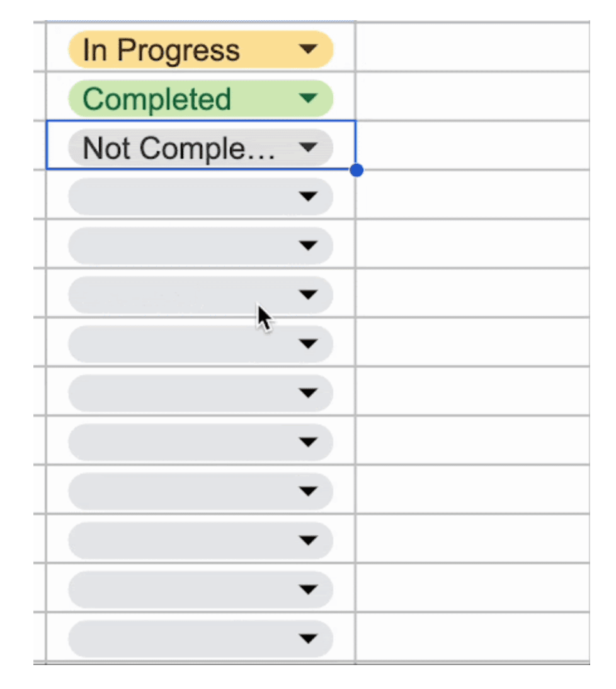Image resolution: width=616 pixels, height=689 pixels.
Task: Select empty cell right of the bottom dropdown chip
Action: pyautogui.click(x=472, y=637)
